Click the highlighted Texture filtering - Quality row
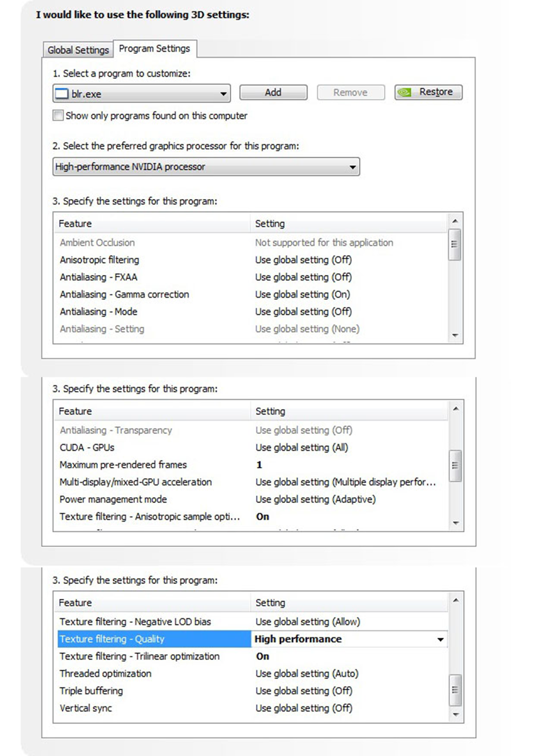Image resolution: width=534 pixels, height=756 pixels. [x=154, y=639]
